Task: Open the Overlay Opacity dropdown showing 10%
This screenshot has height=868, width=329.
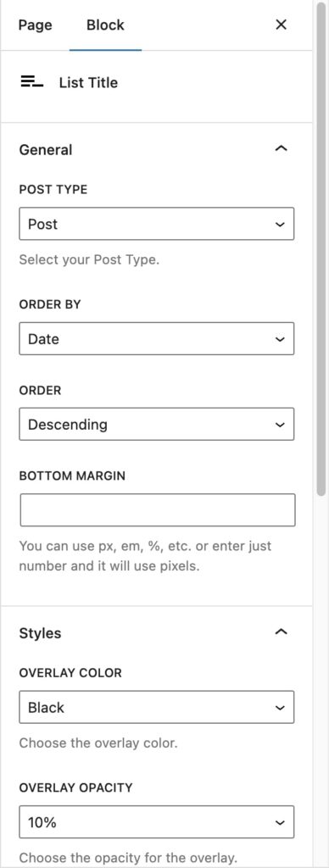Action: 157,822
